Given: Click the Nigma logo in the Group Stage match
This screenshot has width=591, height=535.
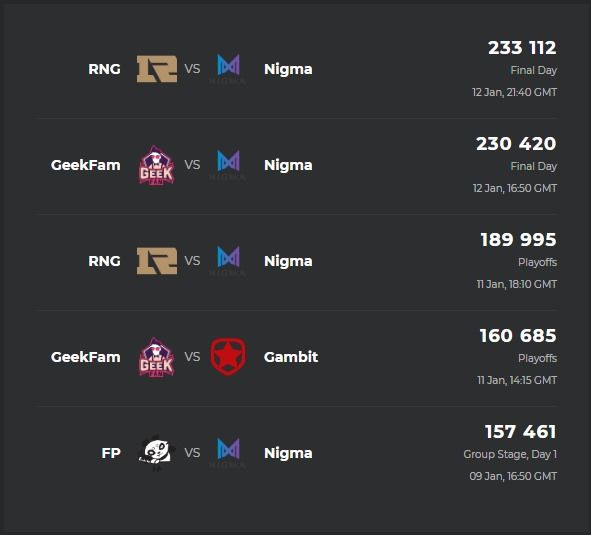Looking at the screenshot, I should click(228, 453).
